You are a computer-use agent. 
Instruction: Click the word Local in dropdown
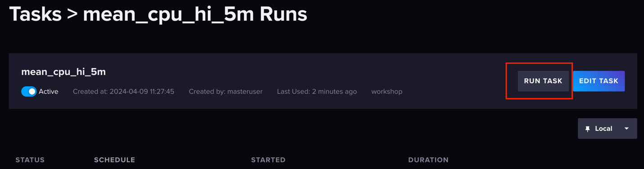click(603, 129)
